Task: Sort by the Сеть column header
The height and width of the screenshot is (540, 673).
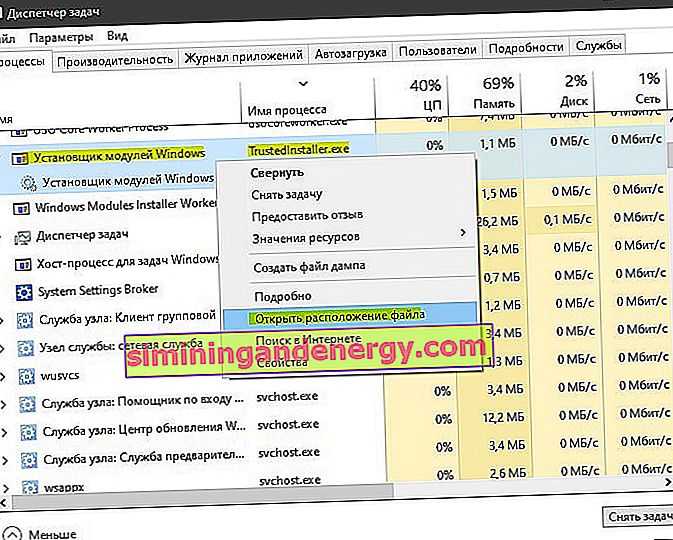Action: 648,99
